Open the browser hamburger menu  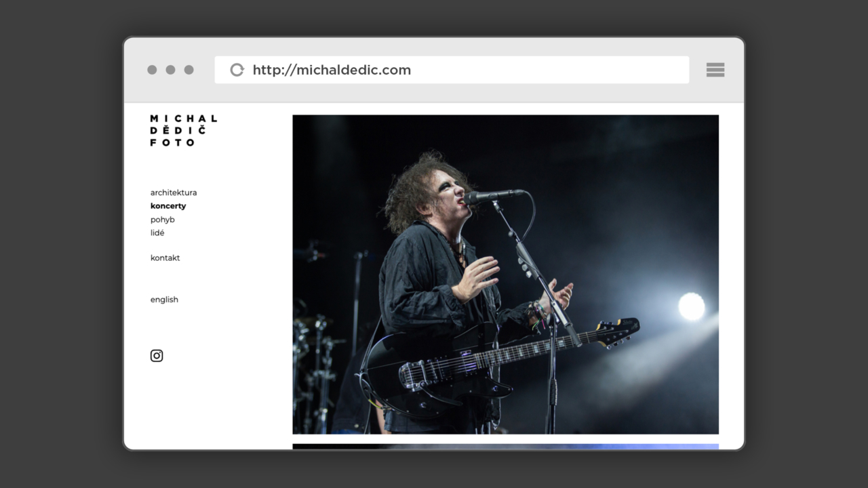tap(715, 70)
